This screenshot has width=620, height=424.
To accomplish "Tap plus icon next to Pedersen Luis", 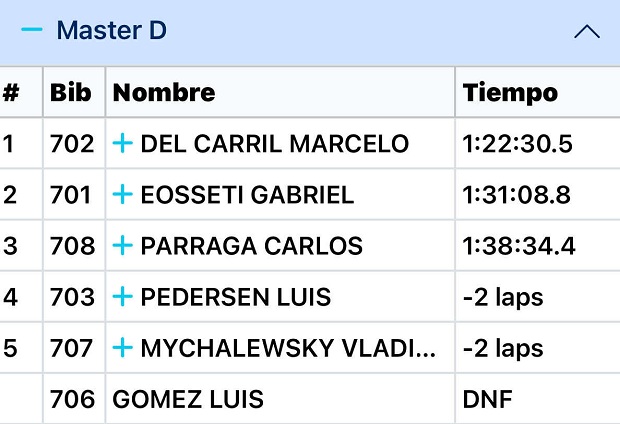I will [122, 297].
